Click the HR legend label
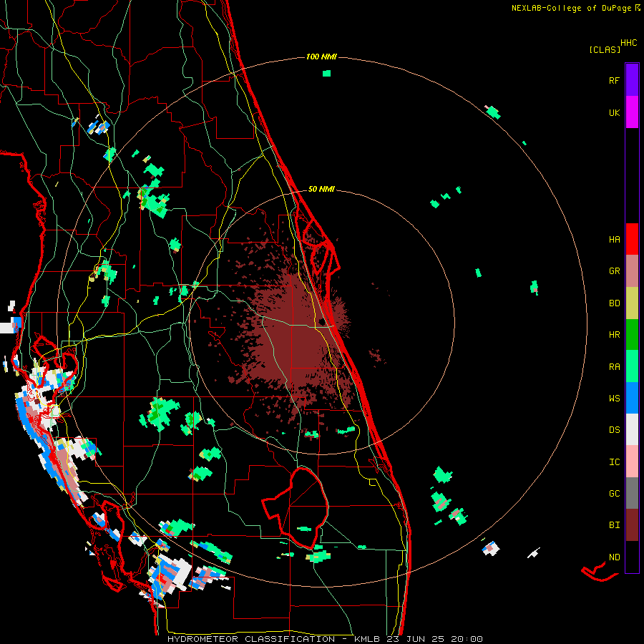This screenshot has width=644, height=644. pyautogui.click(x=615, y=335)
